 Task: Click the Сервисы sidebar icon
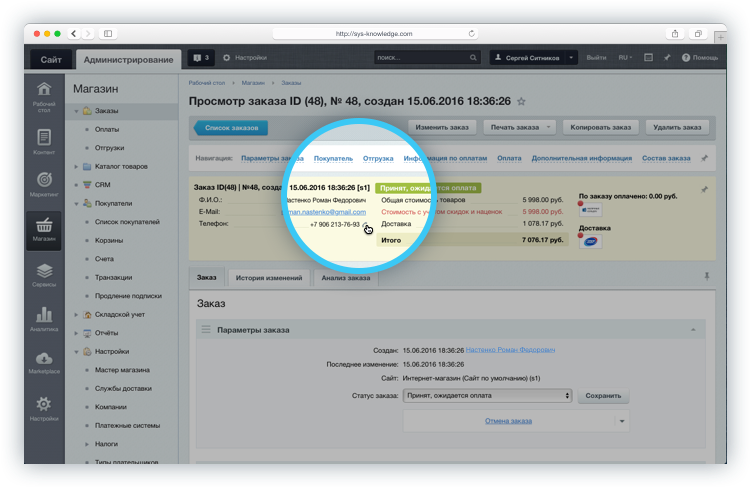44,275
